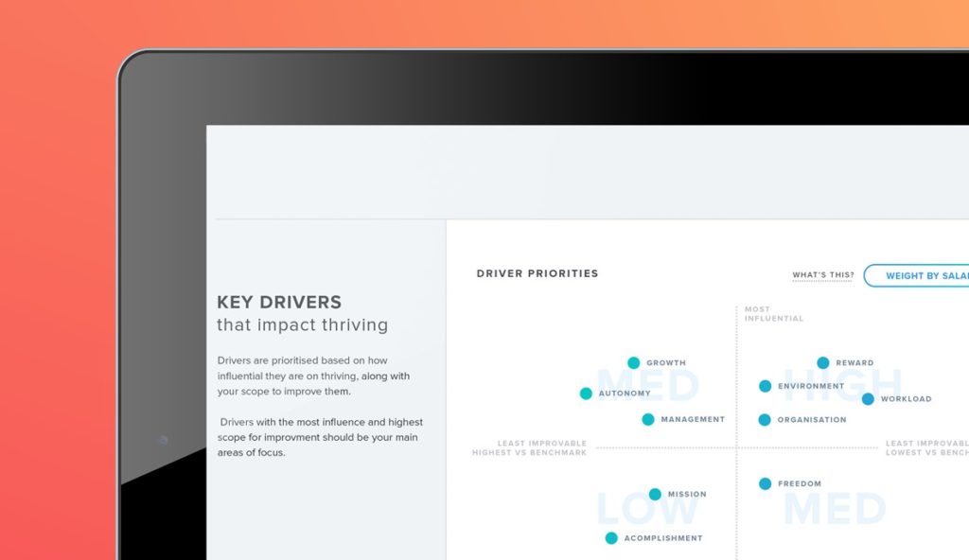Click the "that impact thriving" subheading

point(302,325)
